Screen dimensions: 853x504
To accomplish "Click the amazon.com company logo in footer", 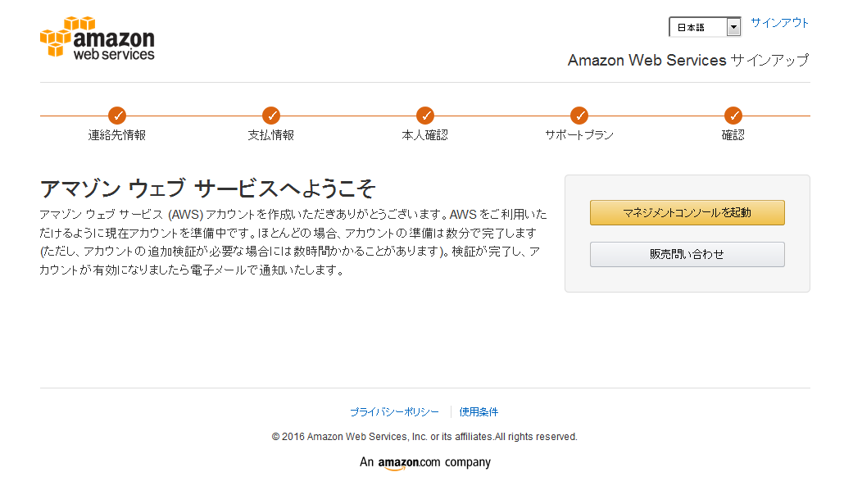I will pyautogui.click(x=425, y=463).
